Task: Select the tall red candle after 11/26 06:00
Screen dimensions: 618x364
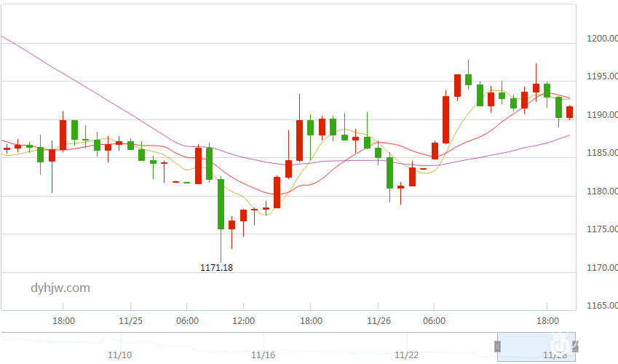Action: 445,119
